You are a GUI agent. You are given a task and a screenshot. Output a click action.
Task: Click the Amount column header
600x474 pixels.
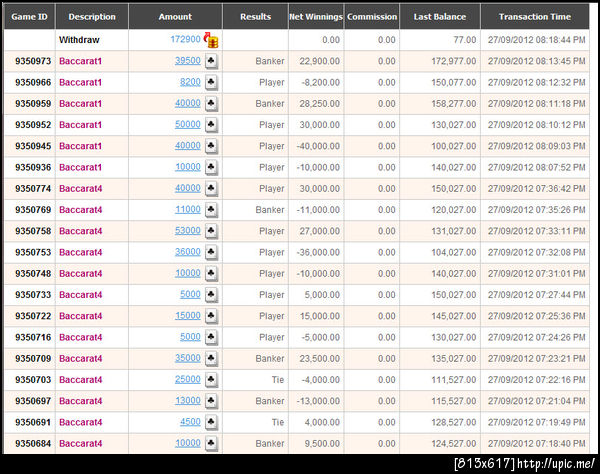(175, 17)
